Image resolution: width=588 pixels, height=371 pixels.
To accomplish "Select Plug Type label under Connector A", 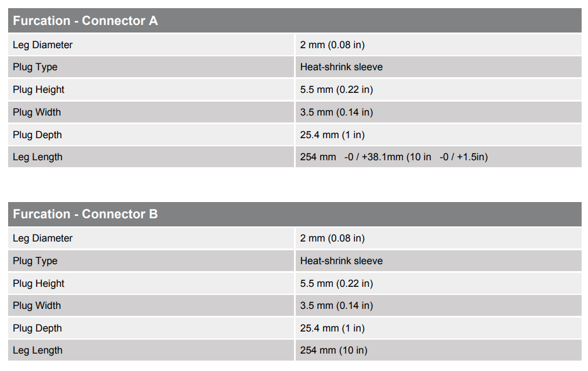I will click(x=35, y=67).
